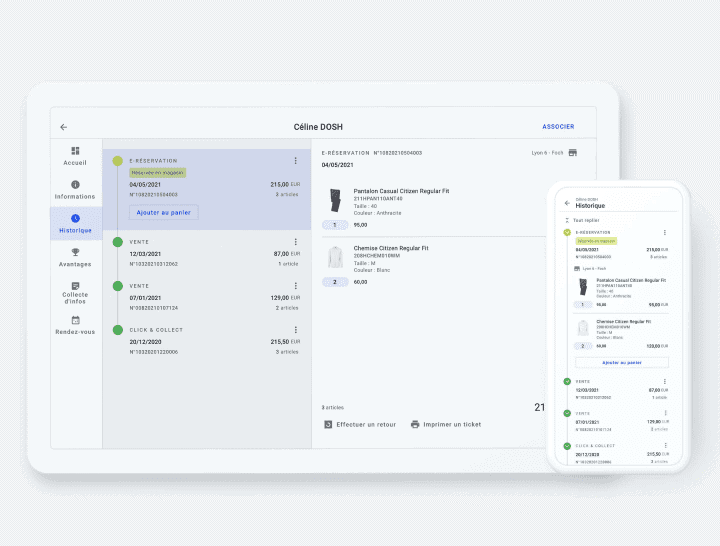Viewport: 720px width, 546px height.
Task: Click the Pantalon Casual product thumbnail
Action: click(x=335, y=200)
